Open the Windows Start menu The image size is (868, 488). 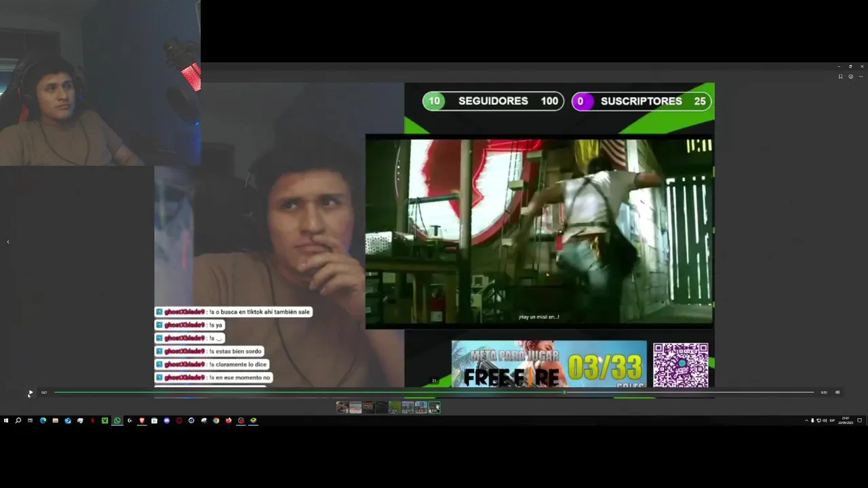[6, 420]
